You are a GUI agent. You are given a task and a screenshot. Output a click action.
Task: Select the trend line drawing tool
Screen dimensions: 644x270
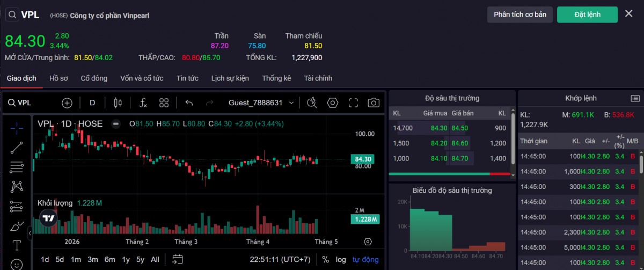(x=17, y=148)
